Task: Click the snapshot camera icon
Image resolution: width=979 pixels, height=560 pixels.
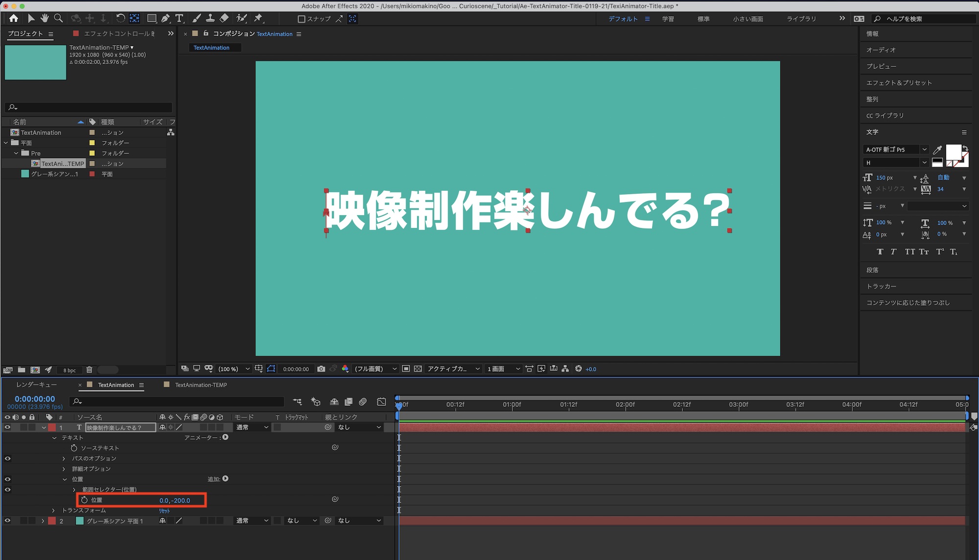Action: click(x=321, y=369)
